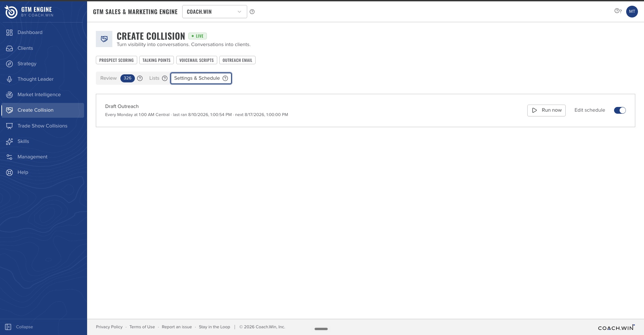Screen dimensions: 644x335
Task: Click the CREATE COLLISION page heading
Action: 151,36
